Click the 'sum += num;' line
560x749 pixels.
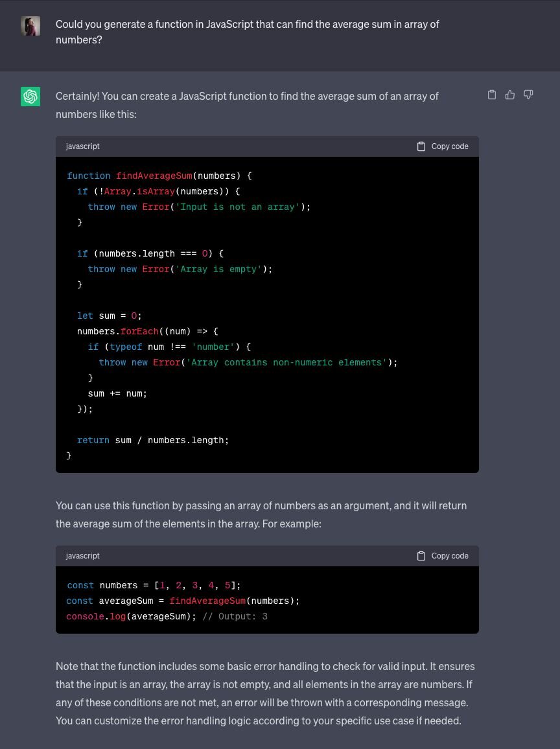117,393
